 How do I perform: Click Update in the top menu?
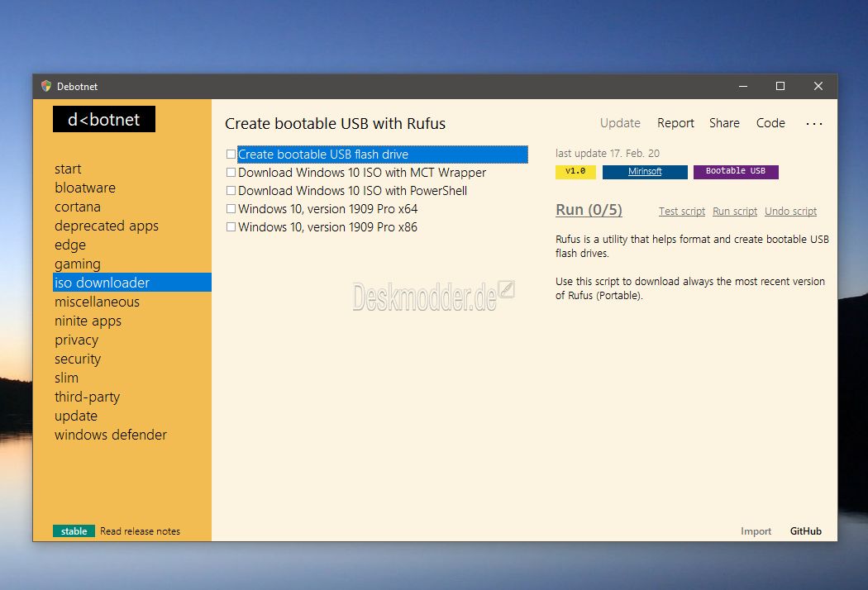(620, 123)
